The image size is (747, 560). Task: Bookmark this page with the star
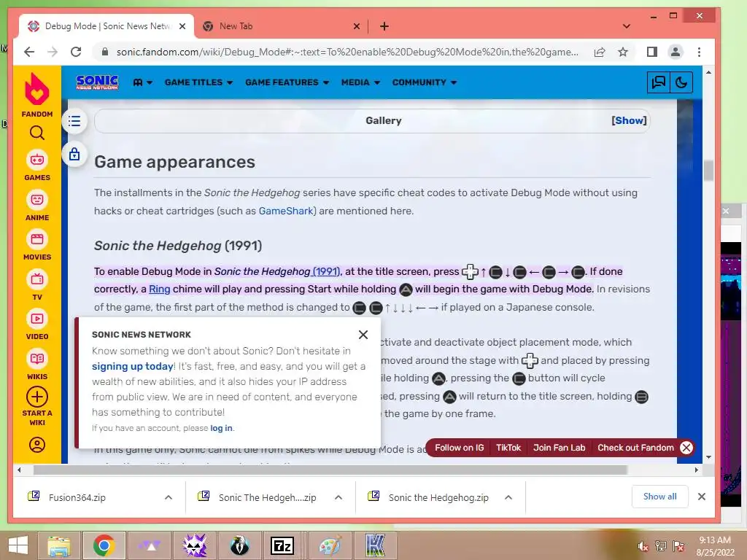click(x=623, y=52)
